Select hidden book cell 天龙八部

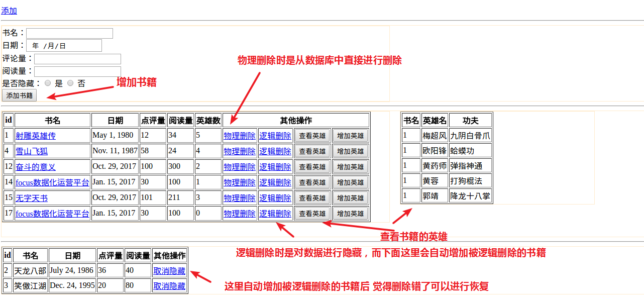tap(30, 271)
